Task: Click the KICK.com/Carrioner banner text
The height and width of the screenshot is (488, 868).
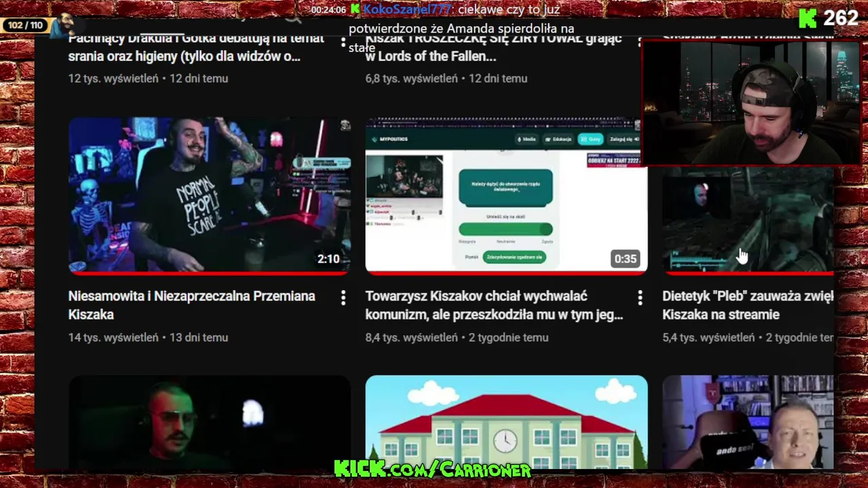Action: coord(432,468)
